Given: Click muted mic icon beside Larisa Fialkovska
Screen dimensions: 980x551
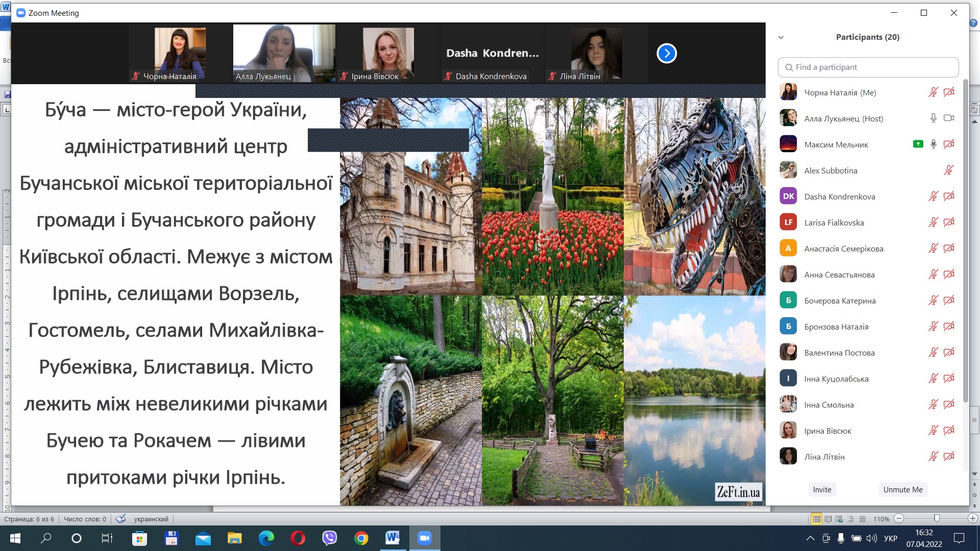Looking at the screenshot, I should (933, 222).
